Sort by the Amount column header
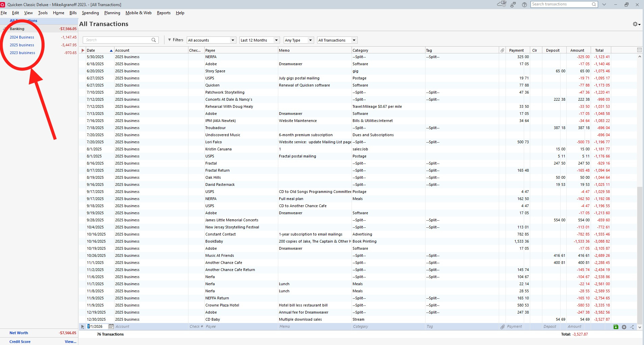 [578, 50]
